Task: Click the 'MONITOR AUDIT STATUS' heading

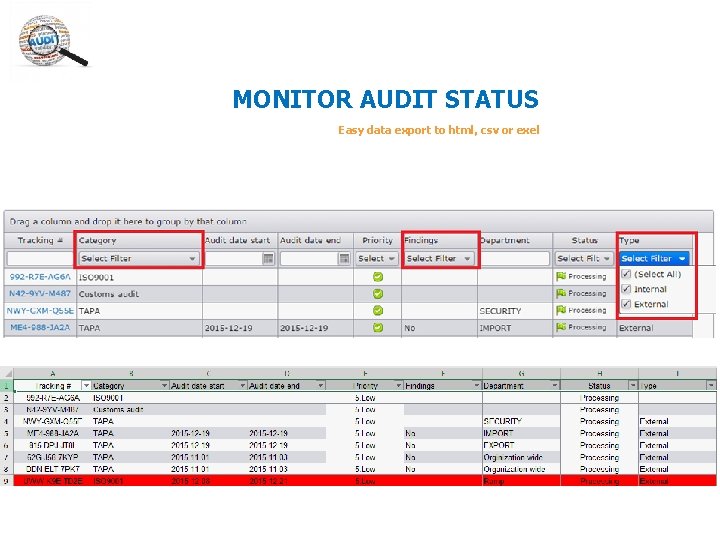Action: [386, 99]
